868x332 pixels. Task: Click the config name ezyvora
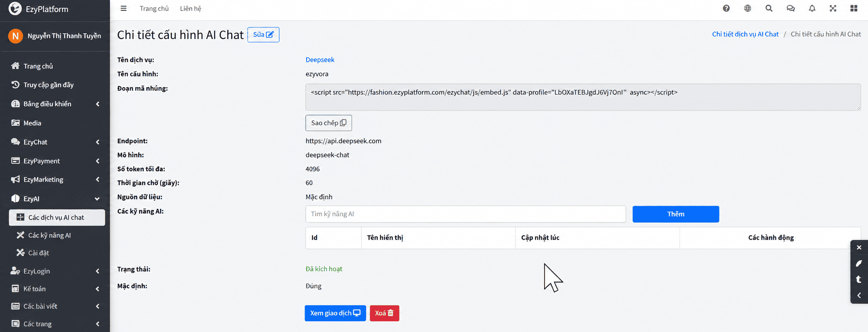[x=317, y=74]
